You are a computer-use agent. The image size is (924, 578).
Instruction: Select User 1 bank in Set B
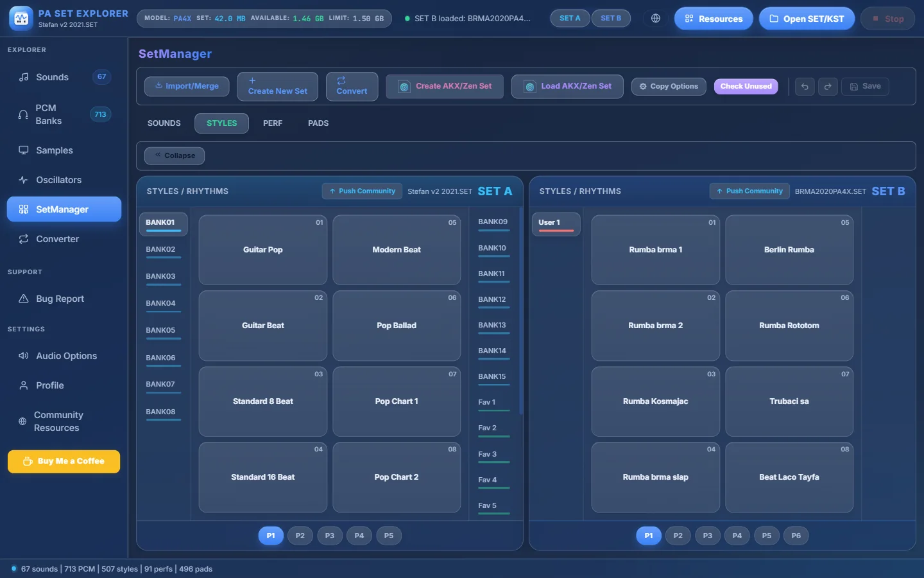[556, 224]
